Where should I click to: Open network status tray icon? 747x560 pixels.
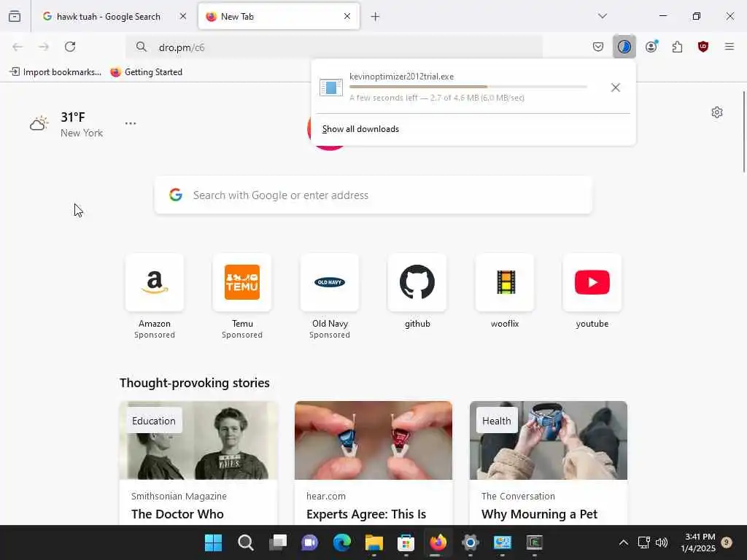(x=644, y=542)
